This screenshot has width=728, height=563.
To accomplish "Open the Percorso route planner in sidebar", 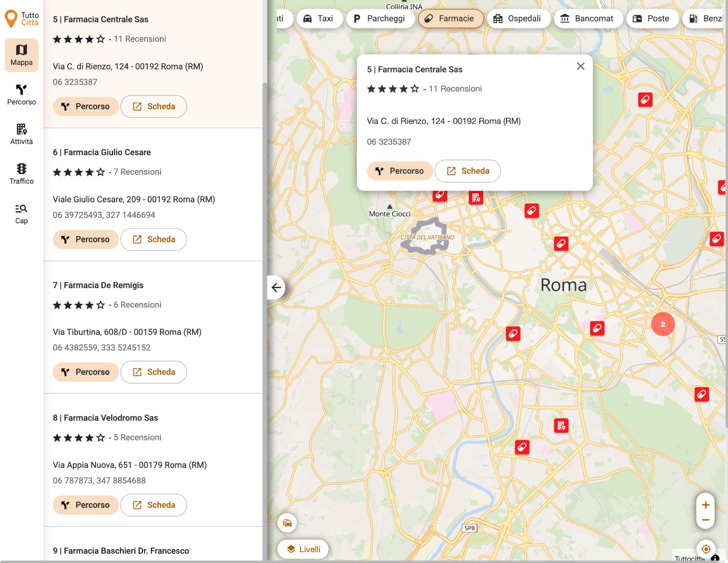I will click(21, 95).
